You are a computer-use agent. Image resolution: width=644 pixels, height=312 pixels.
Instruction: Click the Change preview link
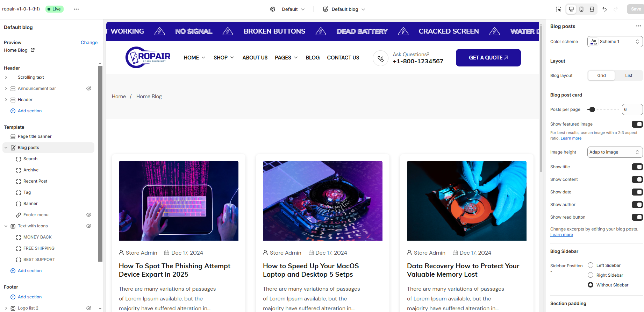coord(89,42)
